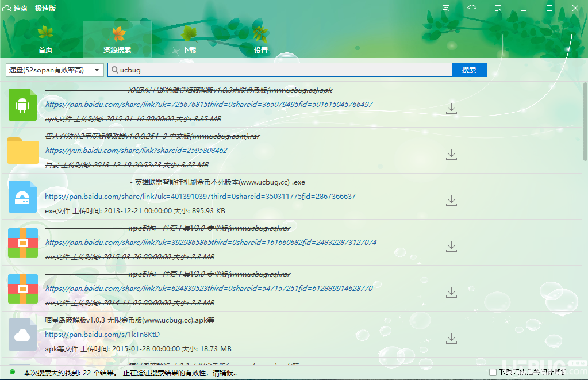
Task: Open the 首页 home tab
Action: tap(45, 40)
